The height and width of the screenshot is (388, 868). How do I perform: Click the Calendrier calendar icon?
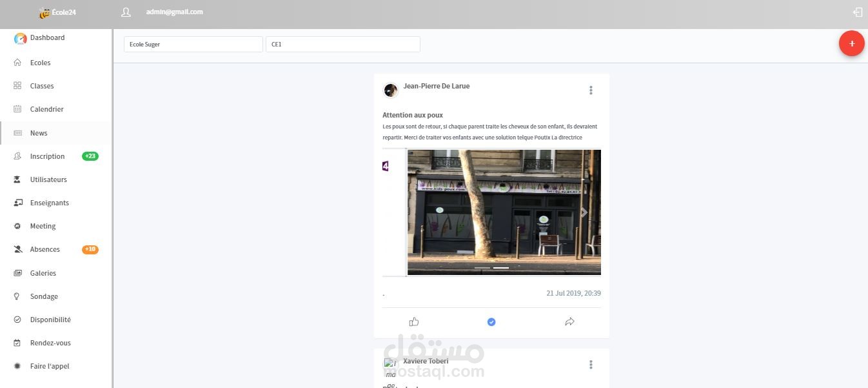[x=17, y=109]
